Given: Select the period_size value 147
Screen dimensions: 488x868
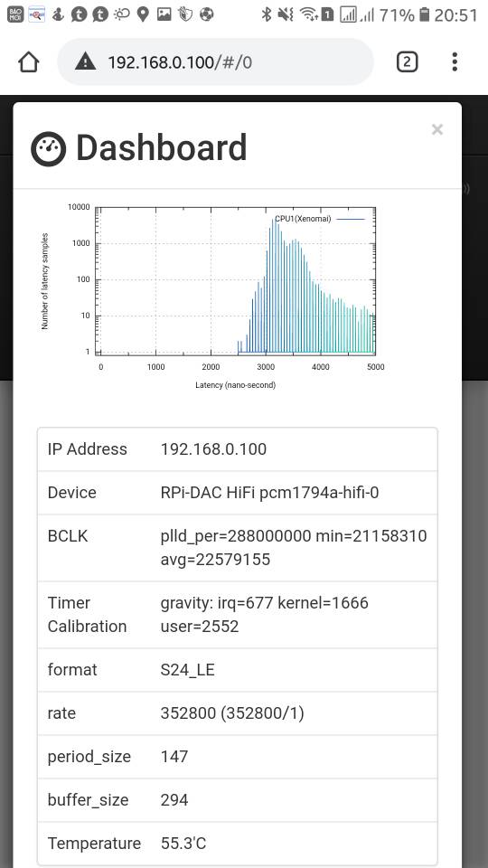Looking at the screenshot, I should coord(174,756).
